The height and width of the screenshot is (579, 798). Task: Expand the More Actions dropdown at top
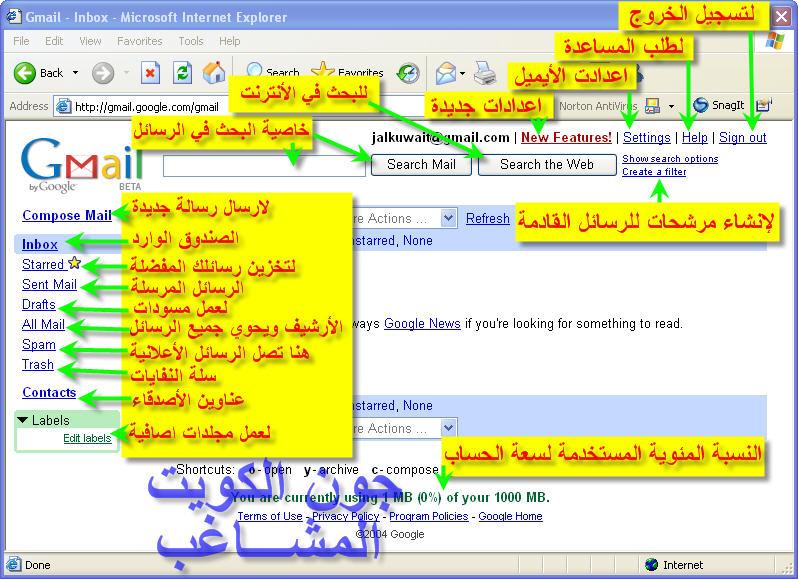(448, 218)
